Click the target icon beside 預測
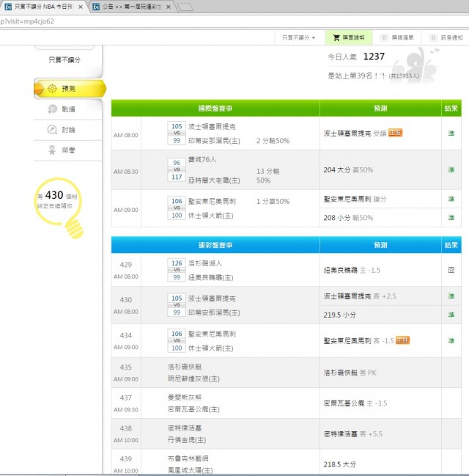The width and height of the screenshot is (469, 476). click(52, 89)
